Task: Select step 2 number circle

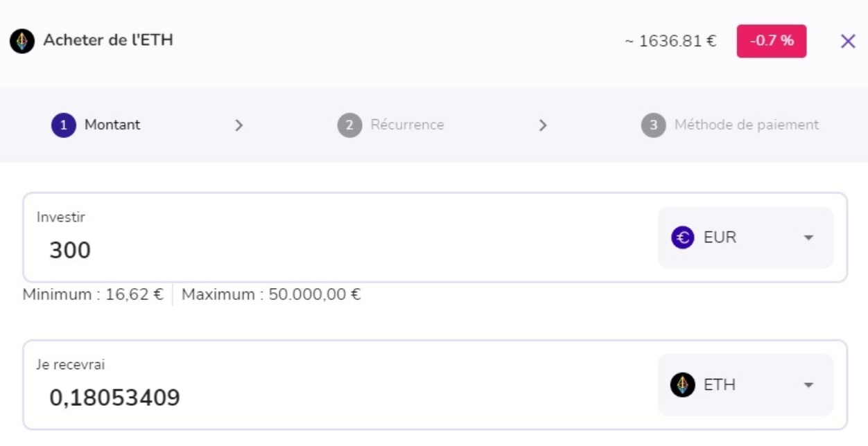Action: 349,125
